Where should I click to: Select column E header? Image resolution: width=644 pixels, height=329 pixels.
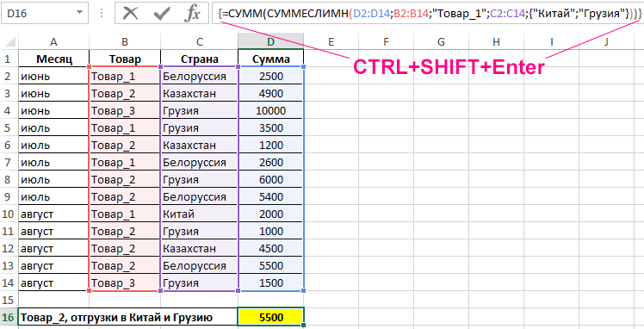coord(331,41)
